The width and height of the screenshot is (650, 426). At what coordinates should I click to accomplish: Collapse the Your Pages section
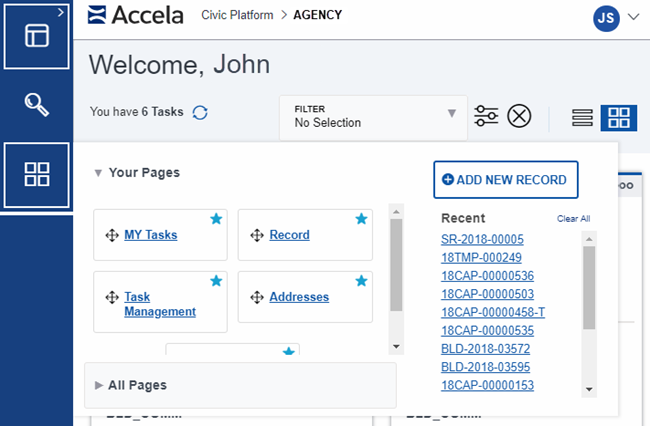pyautogui.click(x=98, y=173)
